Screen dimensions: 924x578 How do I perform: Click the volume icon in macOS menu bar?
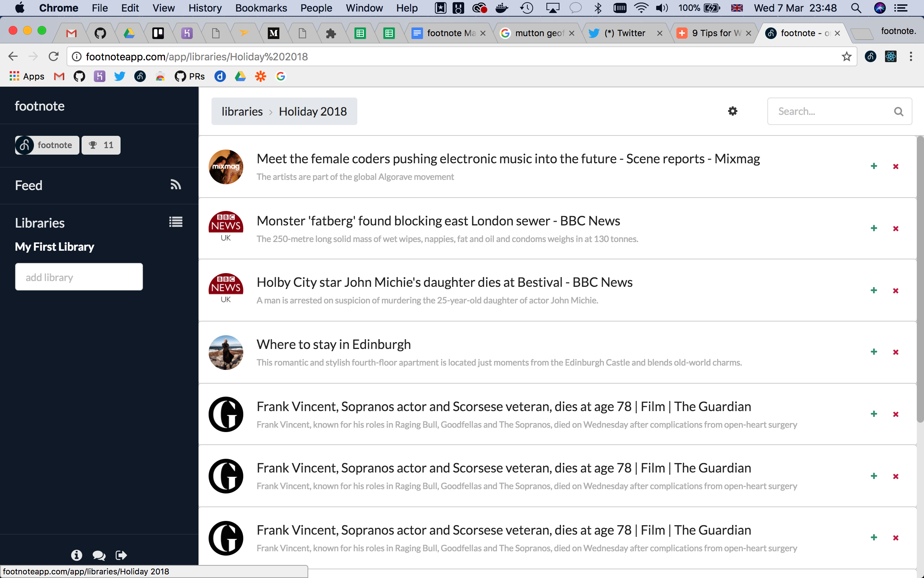[x=662, y=8]
